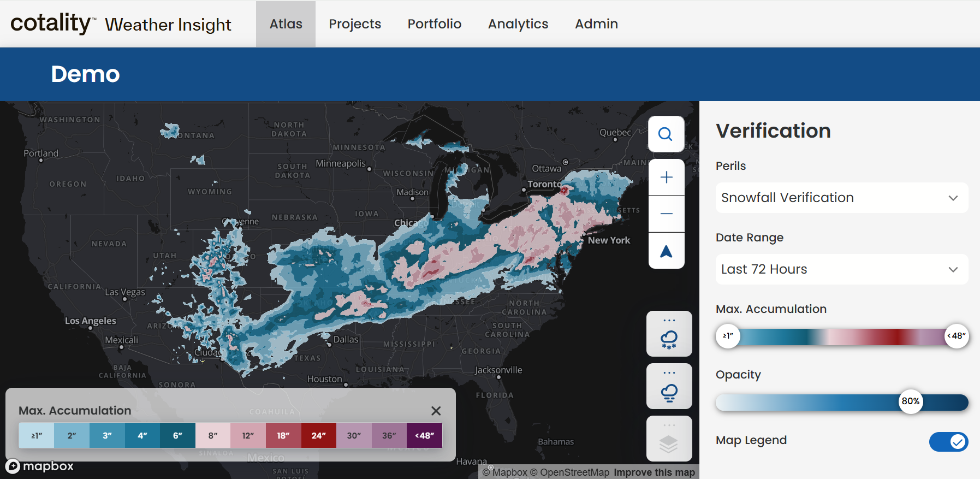Viewport: 980px width, 479px height.
Task: Click the Quebec label on map
Action: [x=615, y=132]
